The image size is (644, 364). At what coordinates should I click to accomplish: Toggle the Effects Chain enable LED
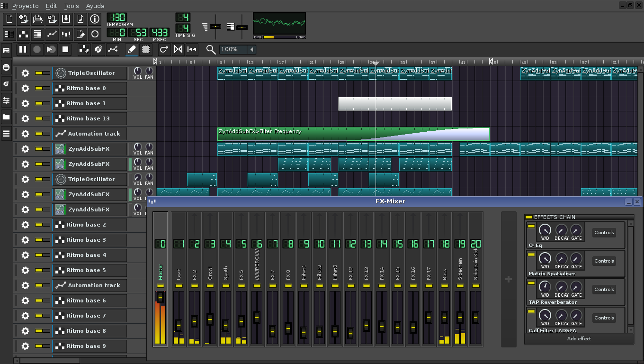coord(529,217)
